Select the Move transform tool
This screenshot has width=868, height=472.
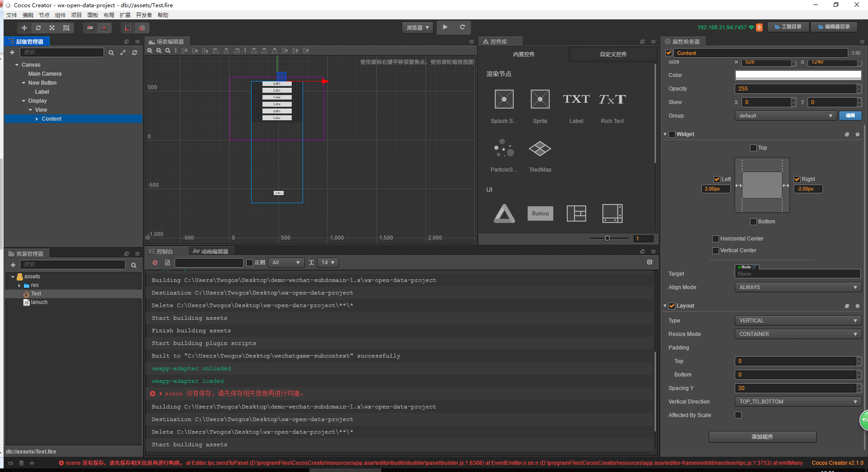coord(24,28)
